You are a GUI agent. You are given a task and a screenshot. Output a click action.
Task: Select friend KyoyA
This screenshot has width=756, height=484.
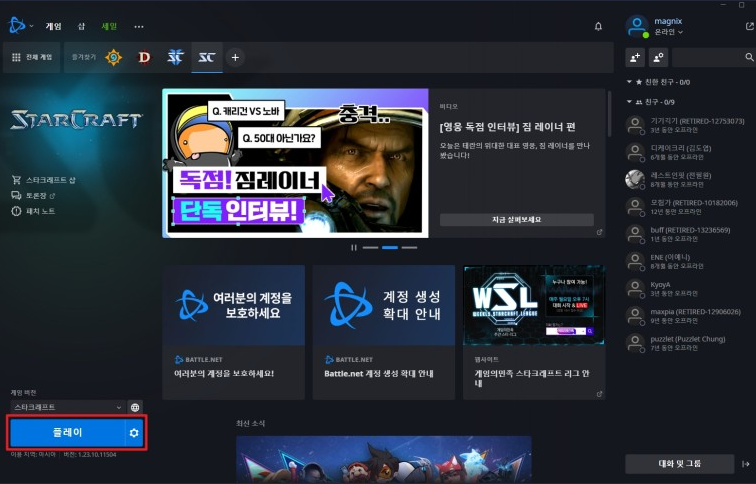point(685,289)
